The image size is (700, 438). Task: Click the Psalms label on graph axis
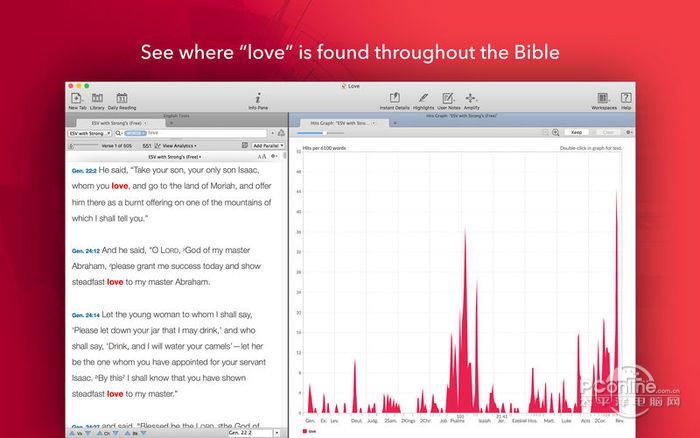pos(457,421)
